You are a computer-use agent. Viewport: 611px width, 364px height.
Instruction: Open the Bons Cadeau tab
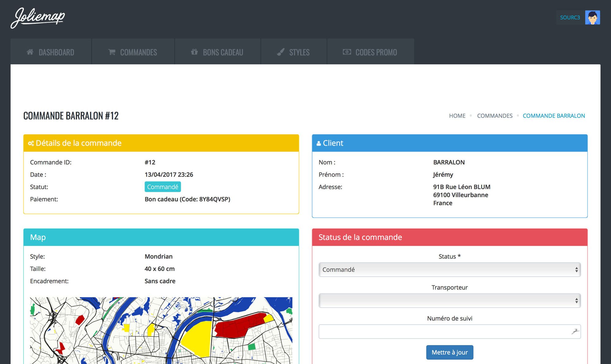click(x=223, y=52)
